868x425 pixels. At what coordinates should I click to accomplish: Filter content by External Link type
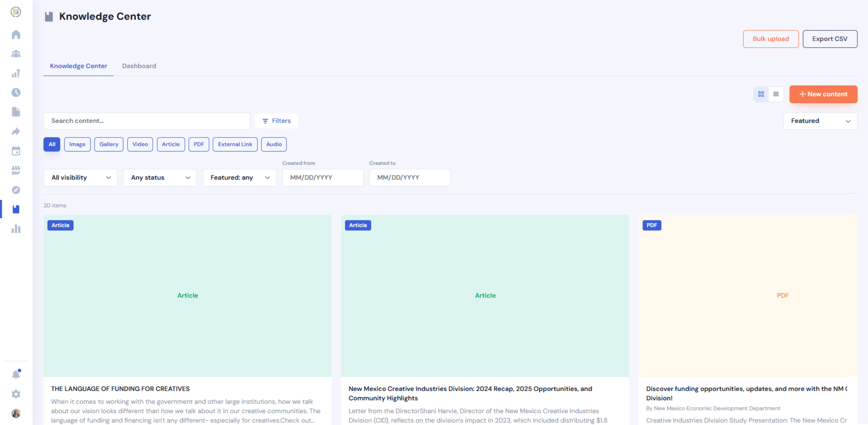tap(235, 144)
